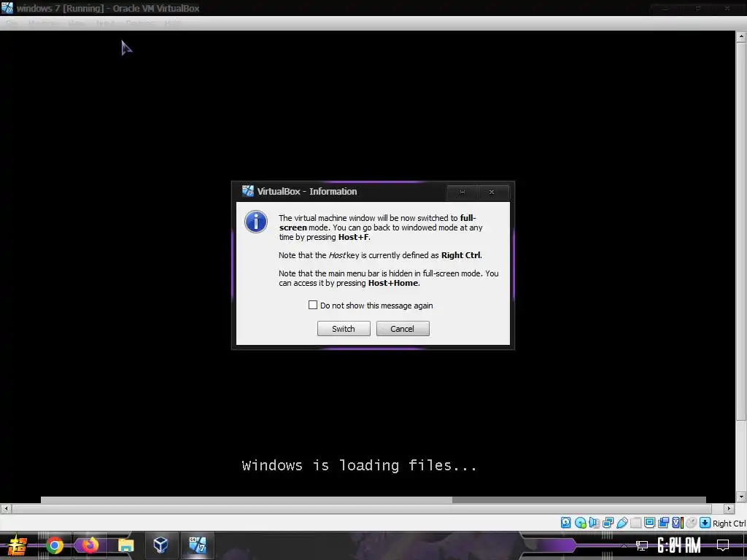
Task: Launch Firefox from the taskbar
Action: point(90,545)
